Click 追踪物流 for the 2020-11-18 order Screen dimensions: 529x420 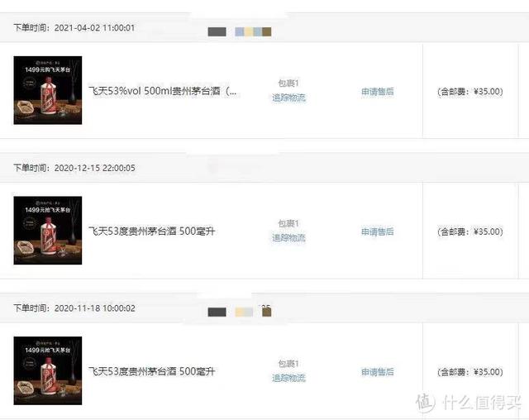click(x=288, y=378)
